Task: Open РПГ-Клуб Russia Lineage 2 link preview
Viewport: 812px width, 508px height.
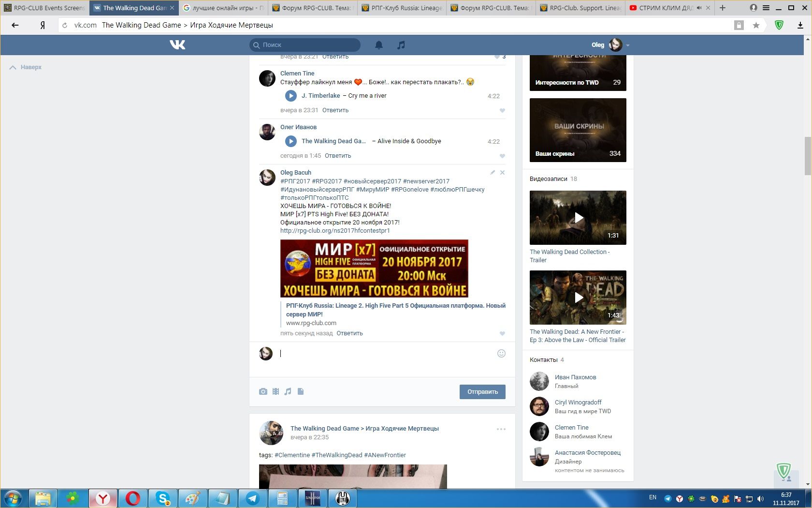Action: tap(396, 310)
